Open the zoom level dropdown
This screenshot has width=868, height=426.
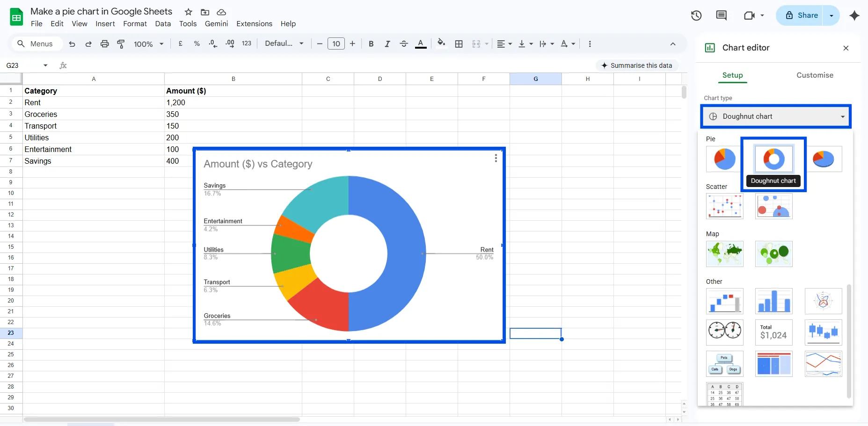coord(148,43)
